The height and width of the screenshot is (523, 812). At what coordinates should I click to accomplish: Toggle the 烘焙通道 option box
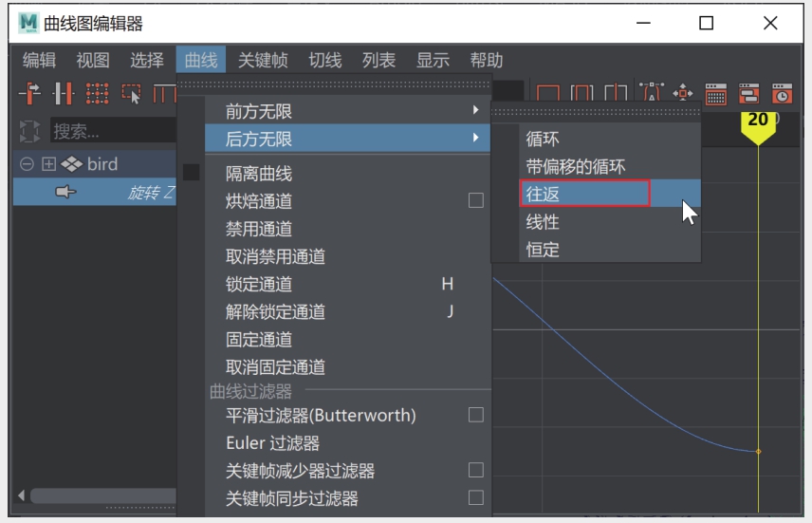(476, 200)
